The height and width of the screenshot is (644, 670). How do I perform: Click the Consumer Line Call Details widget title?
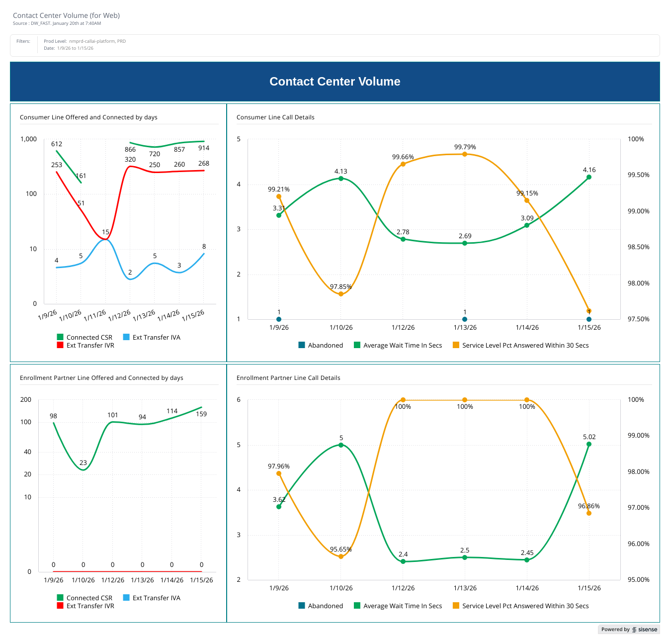275,117
